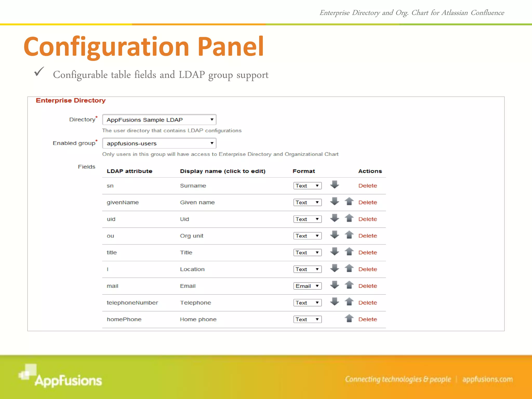532x399 pixels.
Task: Open the Format dropdown for sn
Action: [308, 186]
